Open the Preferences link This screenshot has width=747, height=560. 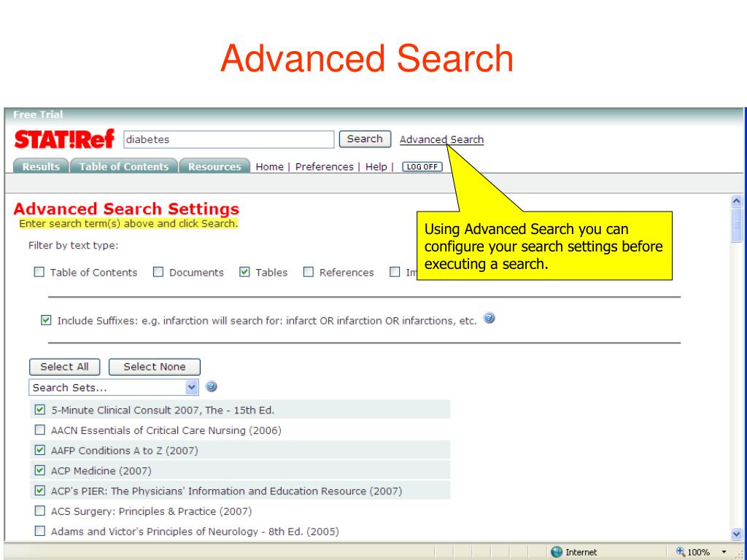pos(325,167)
